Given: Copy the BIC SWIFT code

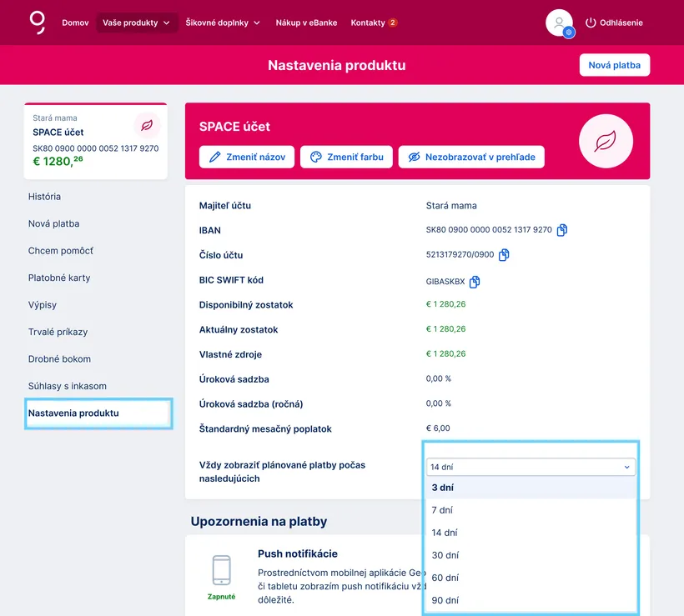Looking at the screenshot, I should pyautogui.click(x=475, y=282).
